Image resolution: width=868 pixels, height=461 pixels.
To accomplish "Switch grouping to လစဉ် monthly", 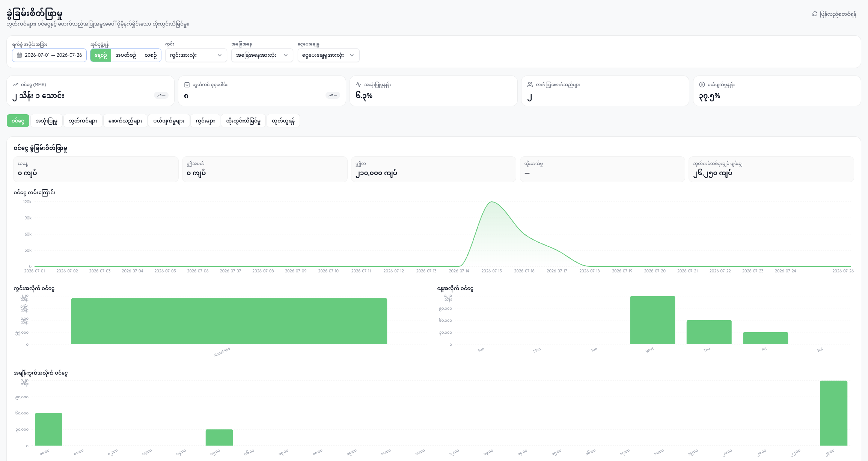I will pyautogui.click(x=151, y=55).
